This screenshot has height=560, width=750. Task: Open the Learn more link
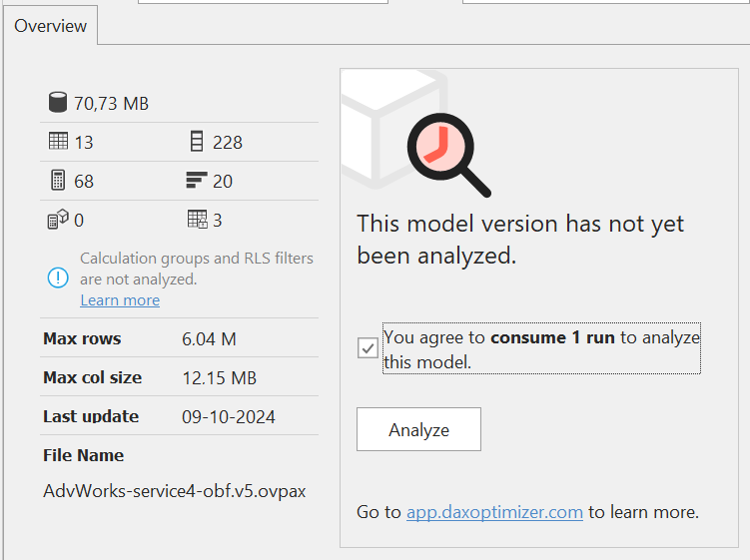[120, 300]
